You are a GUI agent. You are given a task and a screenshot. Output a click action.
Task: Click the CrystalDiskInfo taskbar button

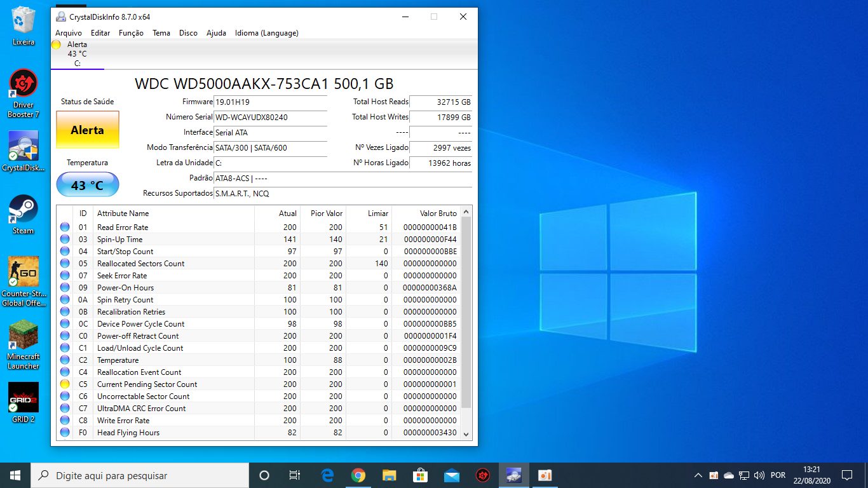tap(514, 475)
